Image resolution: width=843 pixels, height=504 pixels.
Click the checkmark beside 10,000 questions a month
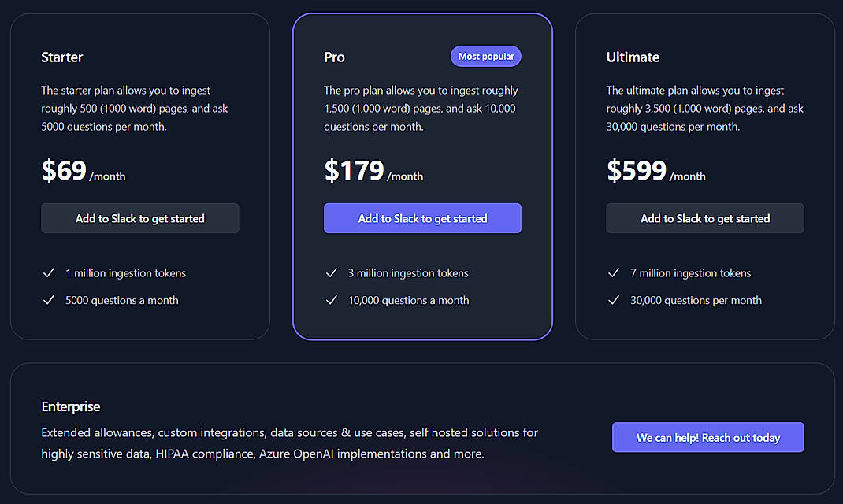point(332,300)
